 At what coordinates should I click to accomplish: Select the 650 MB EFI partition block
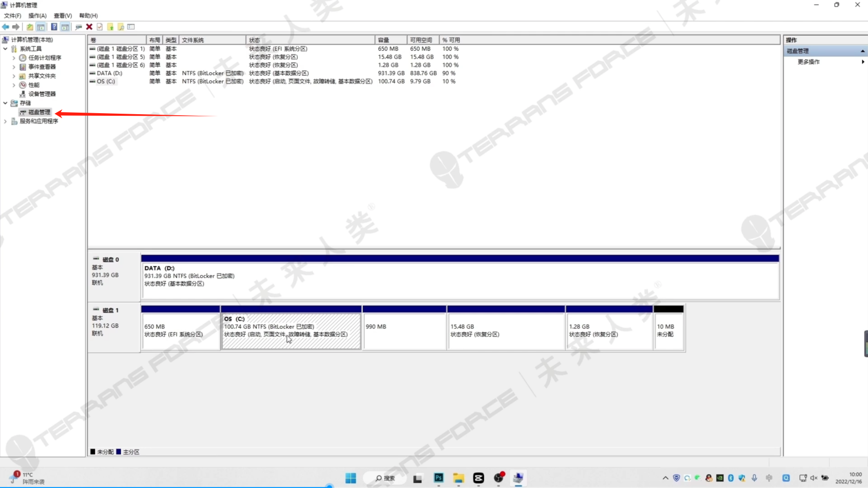tap(181, 328)
